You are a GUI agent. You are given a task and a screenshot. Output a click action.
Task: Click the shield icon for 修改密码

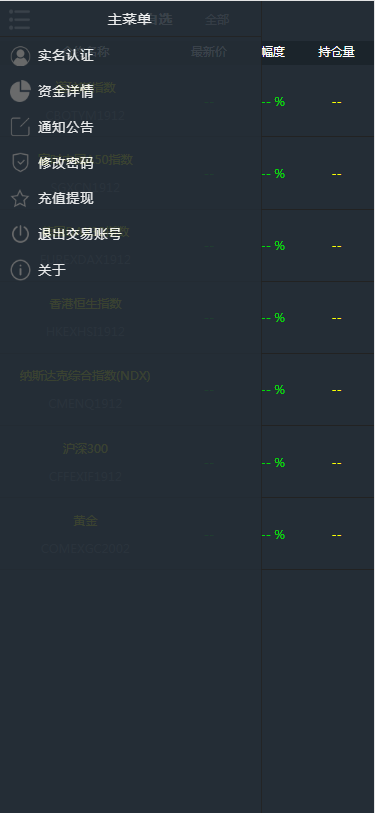(20, 162)
